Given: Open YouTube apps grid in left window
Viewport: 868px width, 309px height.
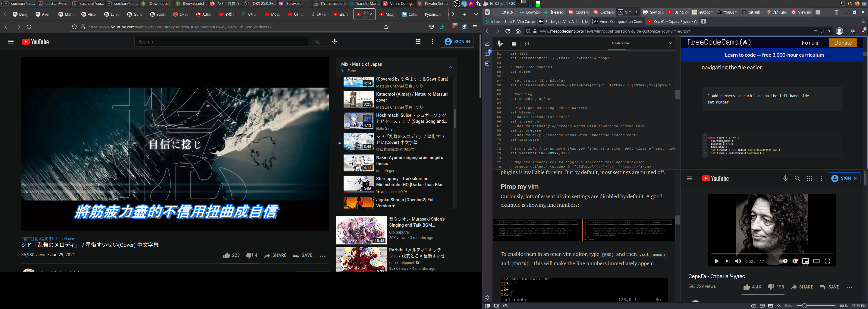Looking at the screenshot, I should 418,42.
